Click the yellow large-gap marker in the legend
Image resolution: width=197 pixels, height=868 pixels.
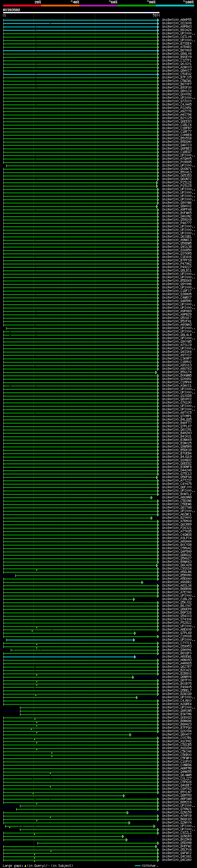click(25, 865)
